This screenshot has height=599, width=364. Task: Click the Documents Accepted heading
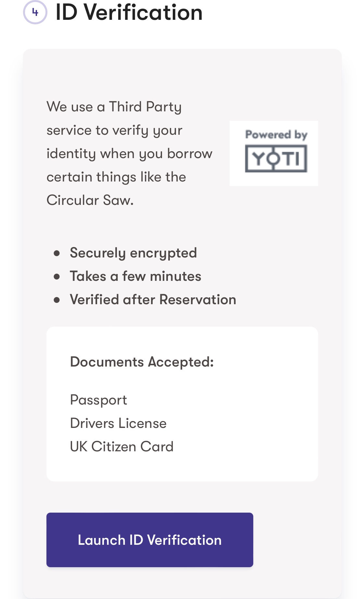(142, 362)
